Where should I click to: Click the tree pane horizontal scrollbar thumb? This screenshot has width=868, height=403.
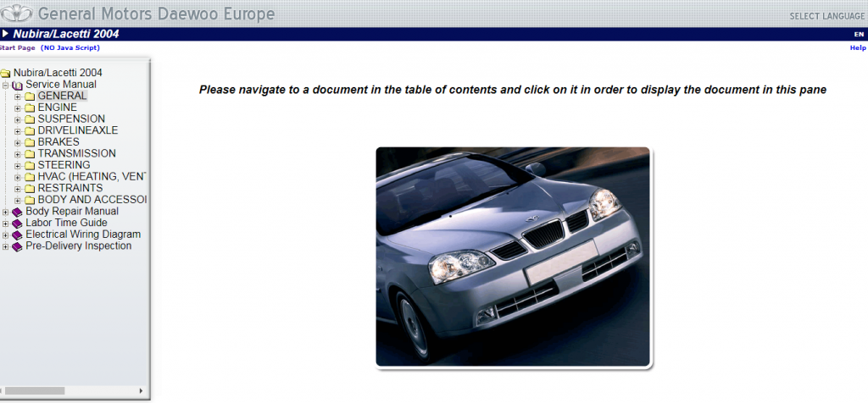34,391
